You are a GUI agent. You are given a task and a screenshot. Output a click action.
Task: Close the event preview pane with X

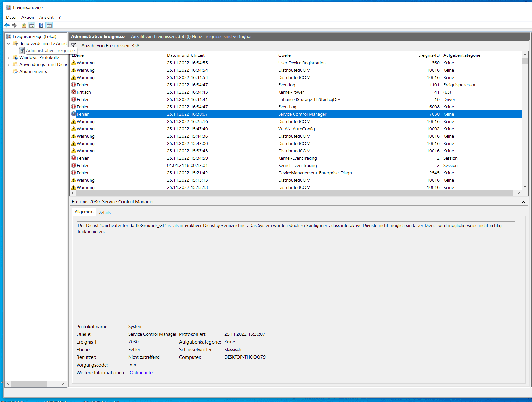[523, 202]
